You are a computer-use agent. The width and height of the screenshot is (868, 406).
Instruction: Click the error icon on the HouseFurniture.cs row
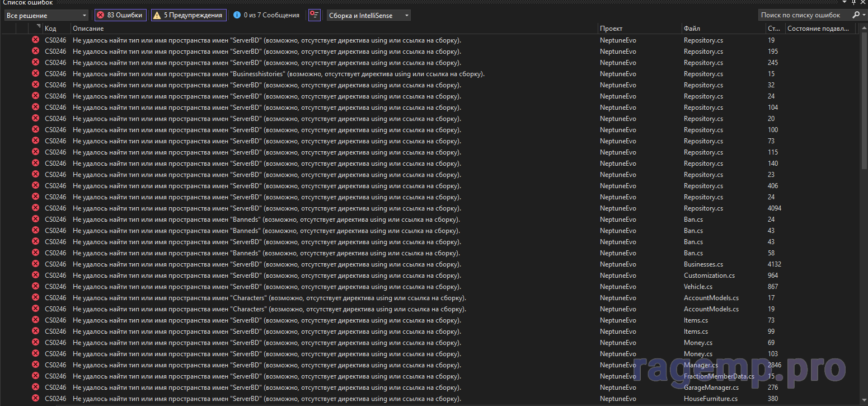pos(35,398)
